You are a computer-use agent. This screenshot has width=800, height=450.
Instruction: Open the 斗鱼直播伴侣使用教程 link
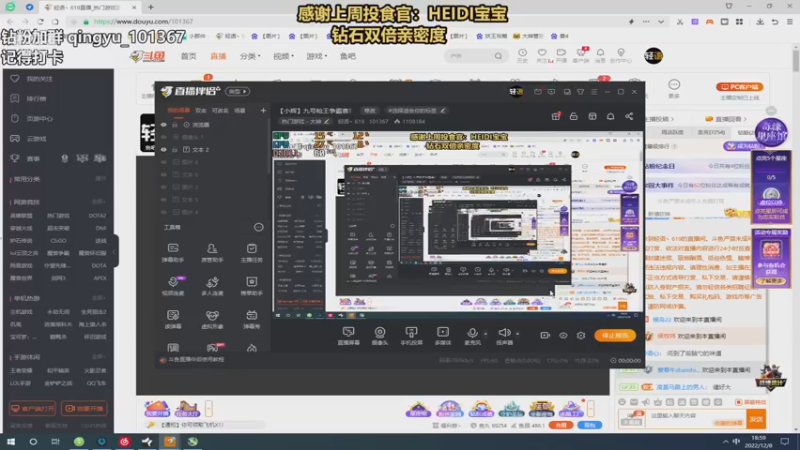point(196,360)
